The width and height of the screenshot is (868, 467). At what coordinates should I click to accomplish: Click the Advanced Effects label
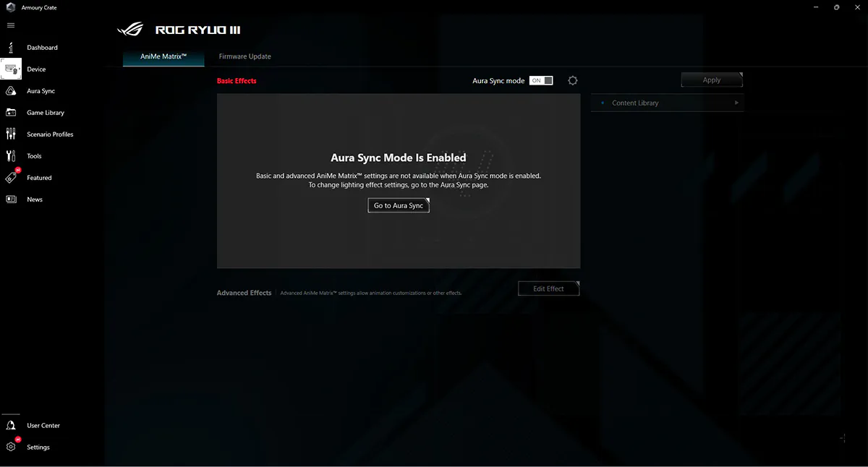[x=244, y=293]
